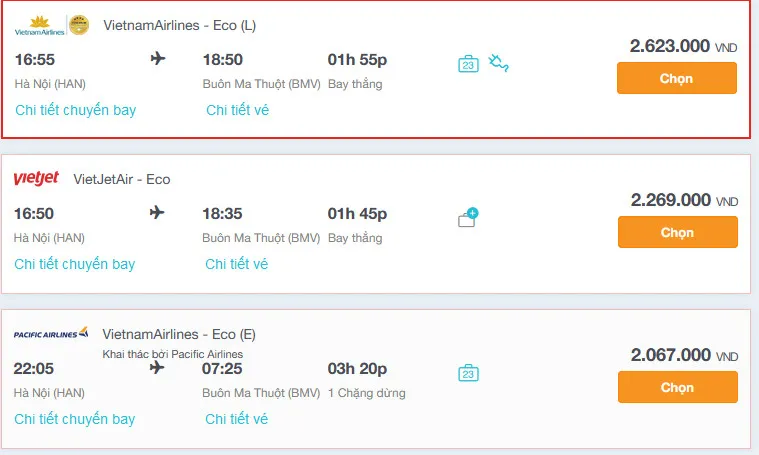This screenshot has height=455, width=759.
Task: Open Chi tiết chuyến bay for 16:55 flight
Action: click(76, 110)
